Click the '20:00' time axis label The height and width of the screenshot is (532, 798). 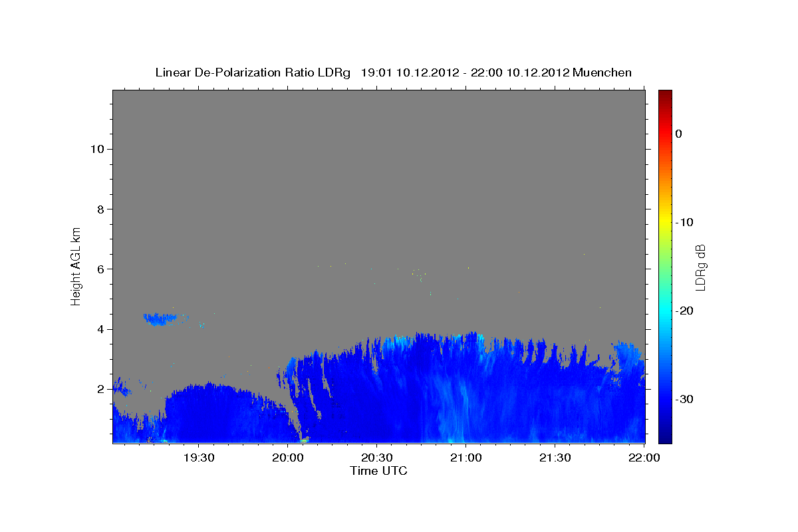[x=288, y=458]
